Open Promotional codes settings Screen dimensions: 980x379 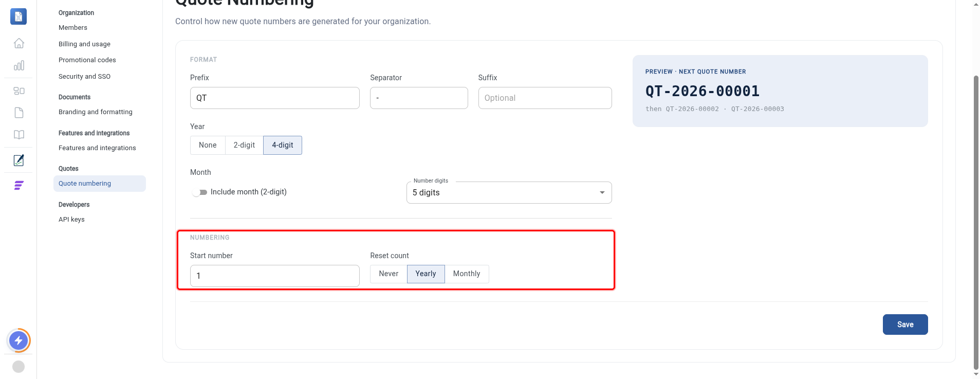click(x=87, y=60)
